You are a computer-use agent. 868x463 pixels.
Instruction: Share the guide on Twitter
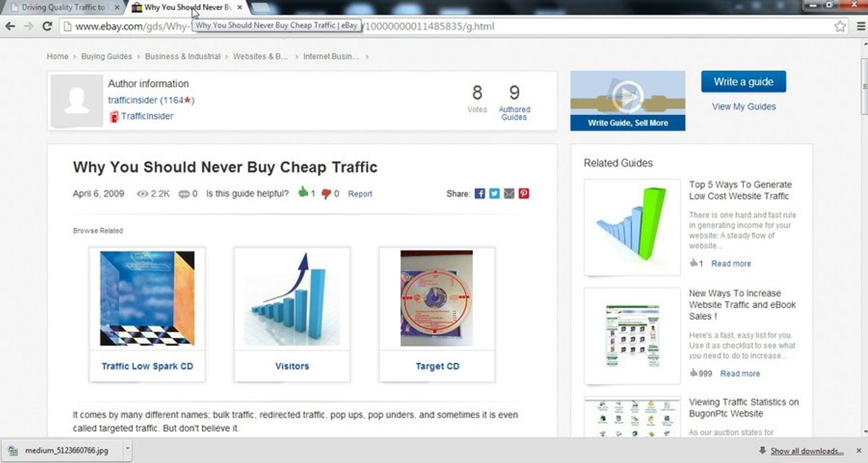tap(494, 194)
